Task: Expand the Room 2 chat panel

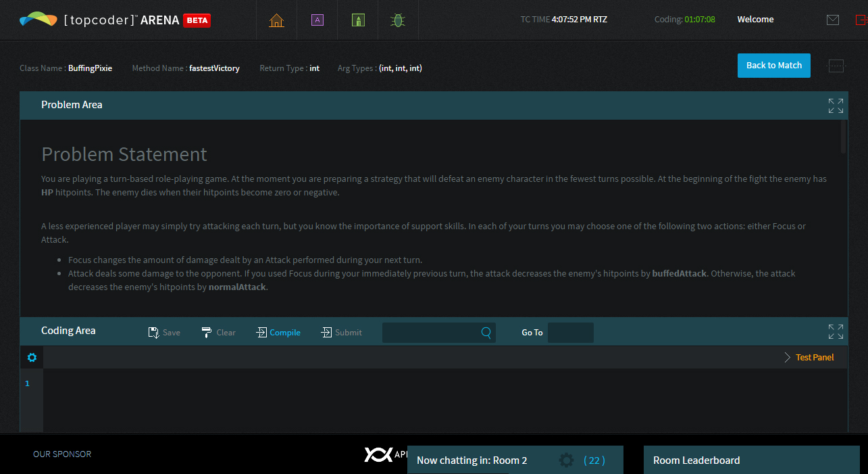Action: 471,460
